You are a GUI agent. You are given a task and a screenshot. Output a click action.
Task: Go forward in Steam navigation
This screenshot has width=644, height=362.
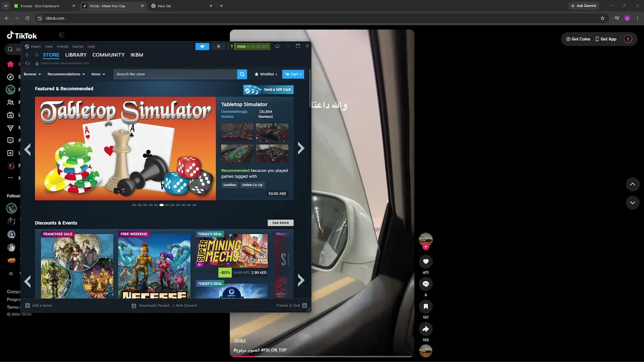click(36, 55)
